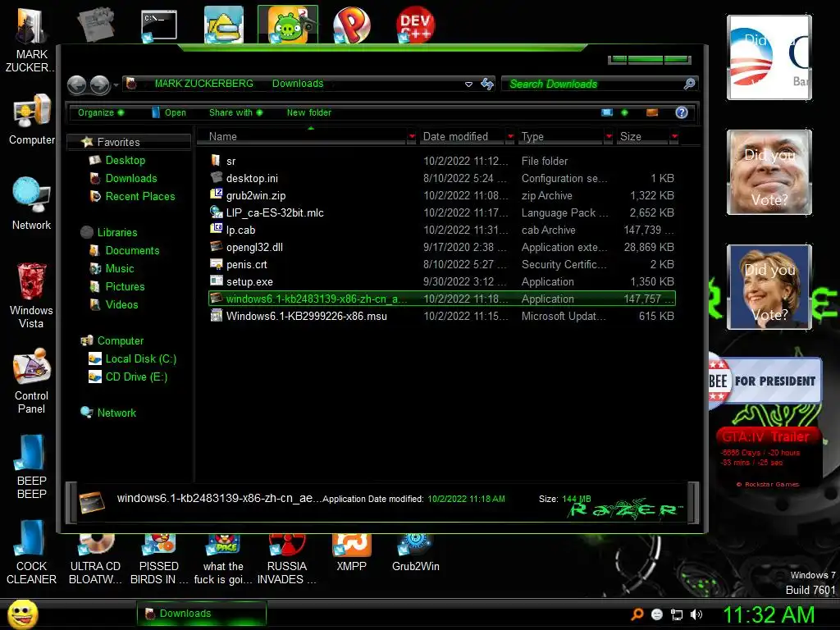Viewport: 840px width, 630px height.
Task: Open MARK ZUCKER.. desktop folder icon
Action: click(31, 39)
